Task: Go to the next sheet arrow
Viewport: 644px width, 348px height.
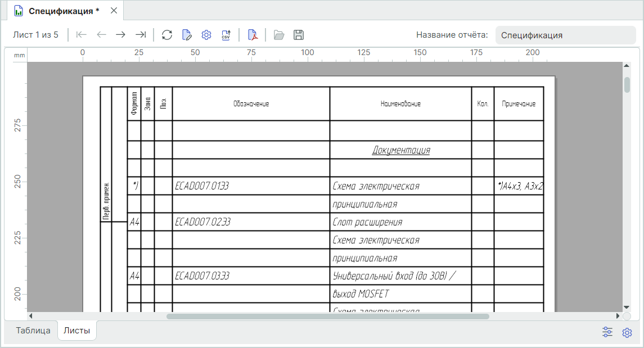Action: 120,35
